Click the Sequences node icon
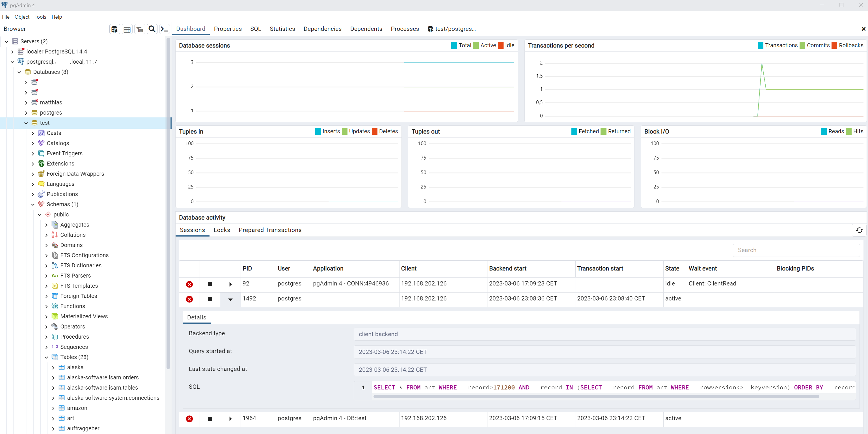This screenshot has height=434, width=868. pyautogui.click(x=55, y=347)
